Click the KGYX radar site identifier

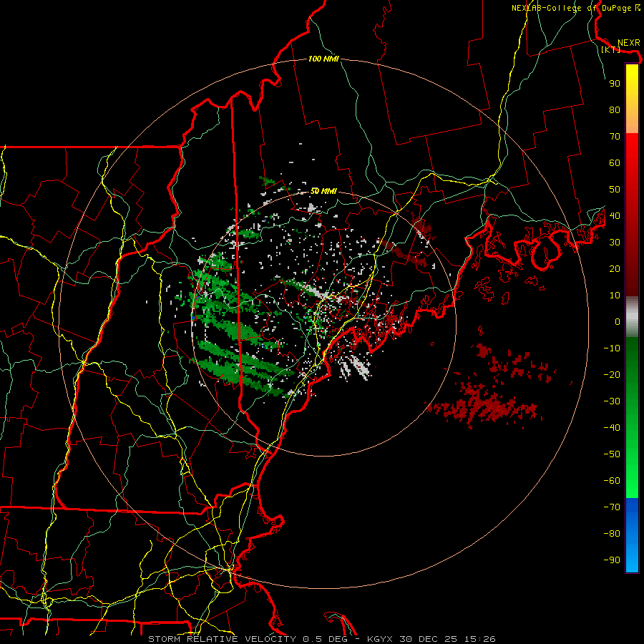380,639
